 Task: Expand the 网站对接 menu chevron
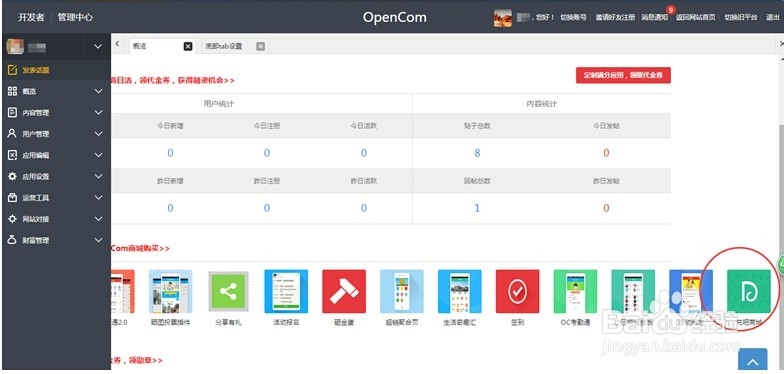click(98, 219)
